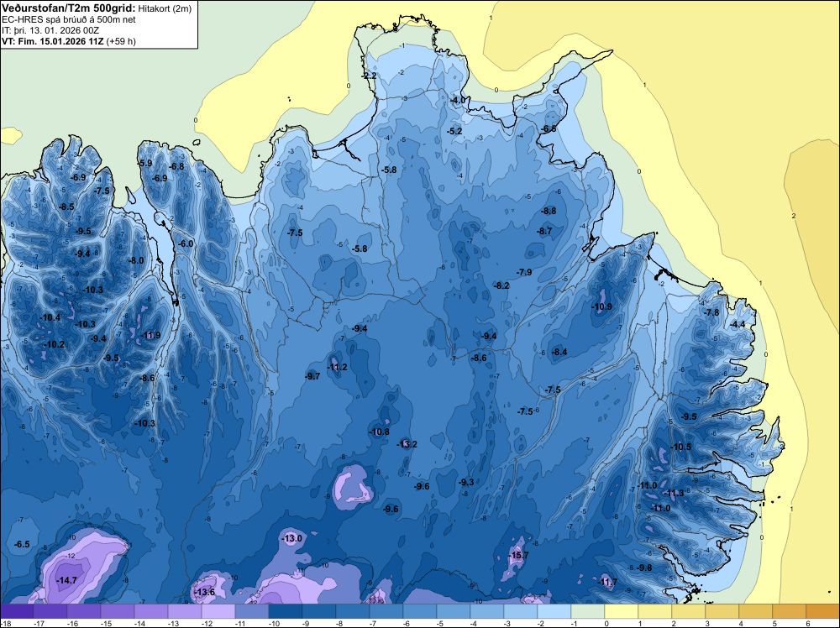Click the light green legend swatch between -1 and 0
This screenshot has width=840, height=628.
pyautogui.click(x=588, y=611)
